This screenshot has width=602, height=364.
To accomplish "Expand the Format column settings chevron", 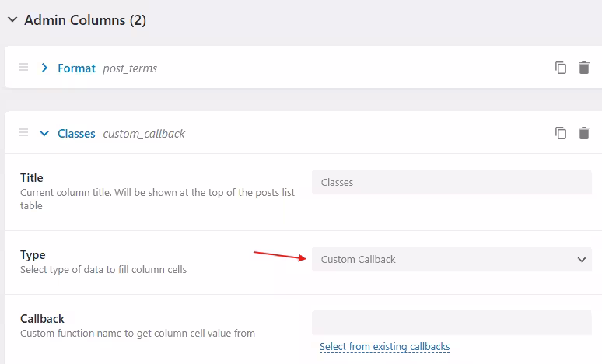I will (44, 68).
